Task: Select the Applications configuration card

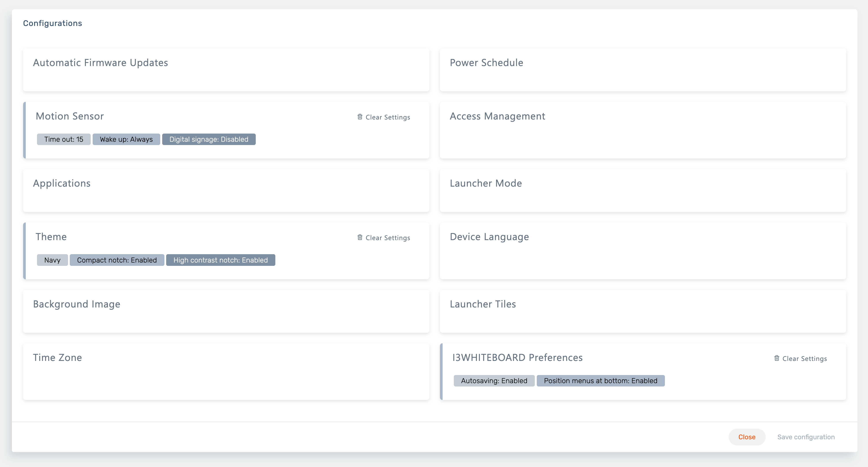Action: 226,190
